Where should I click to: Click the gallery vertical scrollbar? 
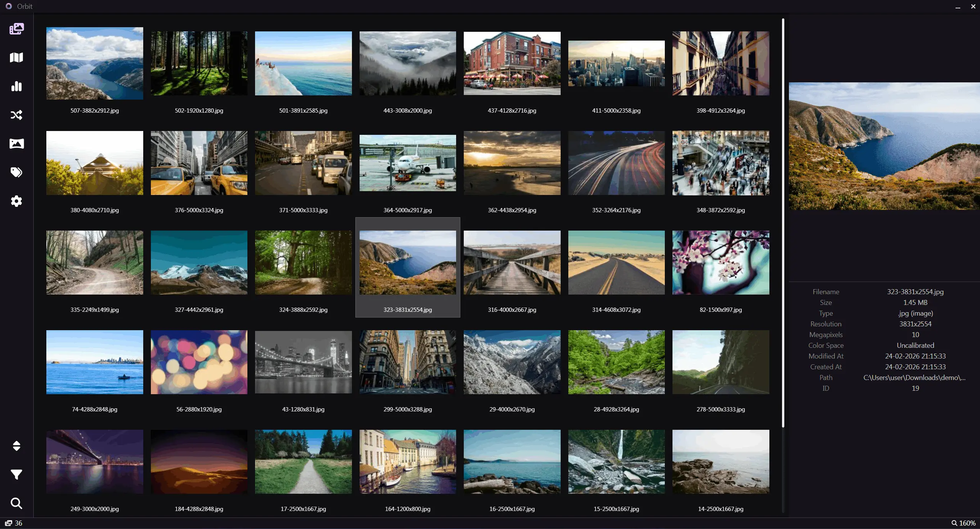[x=783, y=222]
